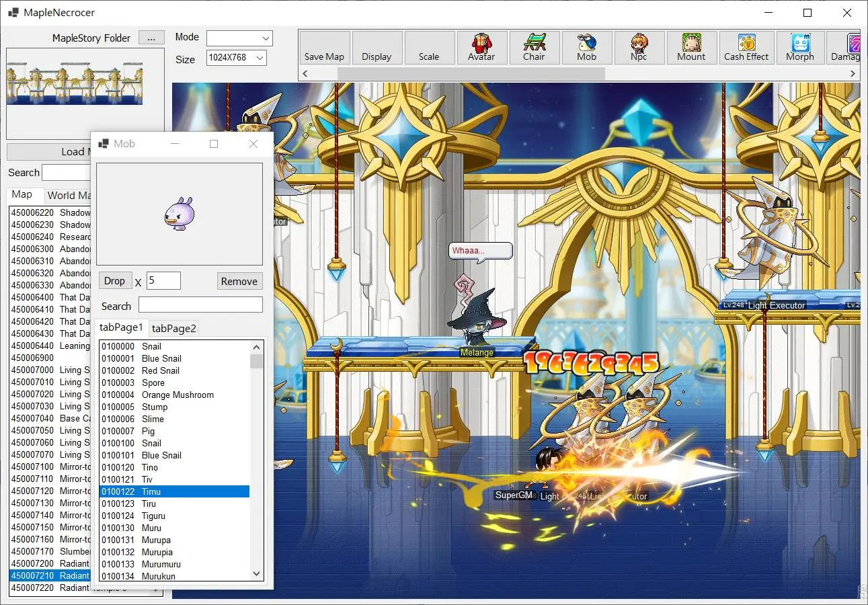Click mob list scroll up arrow
The image size is (868, 605).
[256, 347]
